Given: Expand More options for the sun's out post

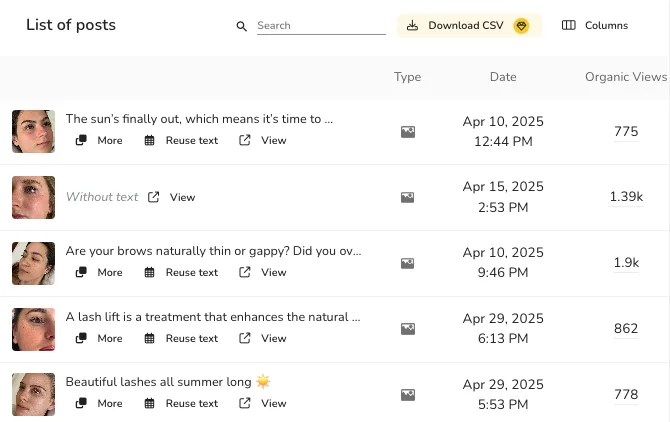Looking at the screenshot, I should coord(99,140).
